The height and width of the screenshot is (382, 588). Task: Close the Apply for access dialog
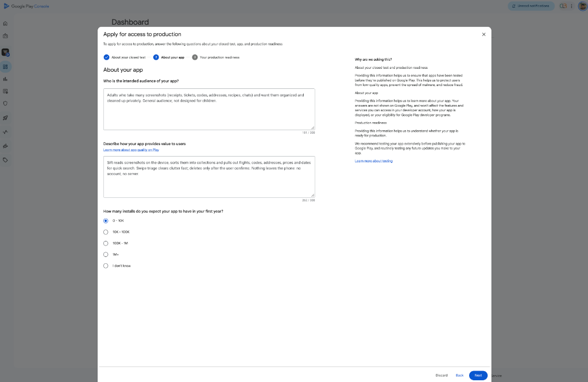[483, 34]
